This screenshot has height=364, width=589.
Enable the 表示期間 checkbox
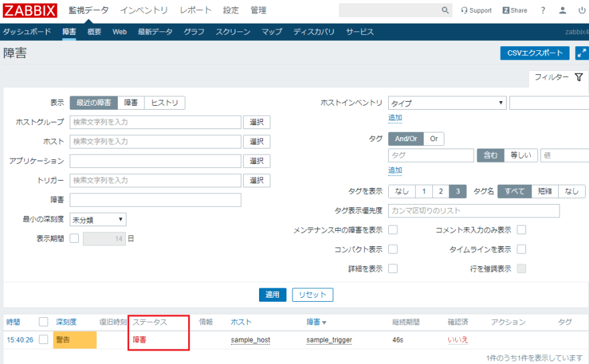point(74,238)
